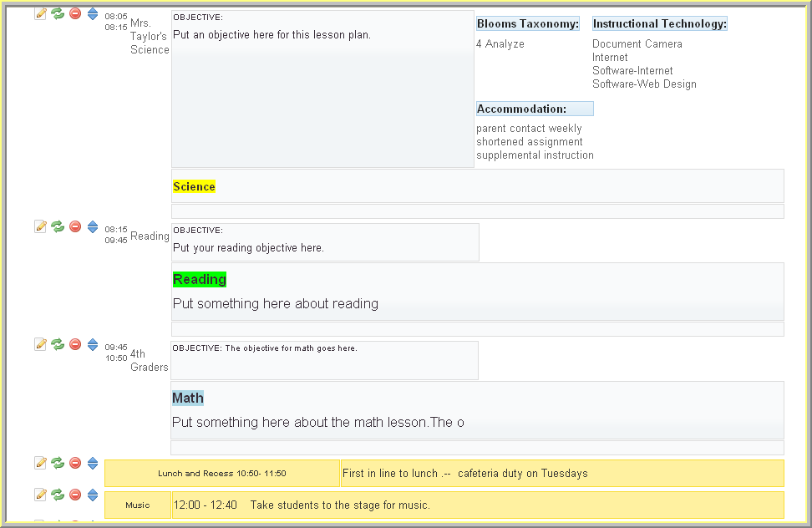Click the Blooms Taxonomy header
The width and height of the screenshot is (812, 528).
coord(528,24)
